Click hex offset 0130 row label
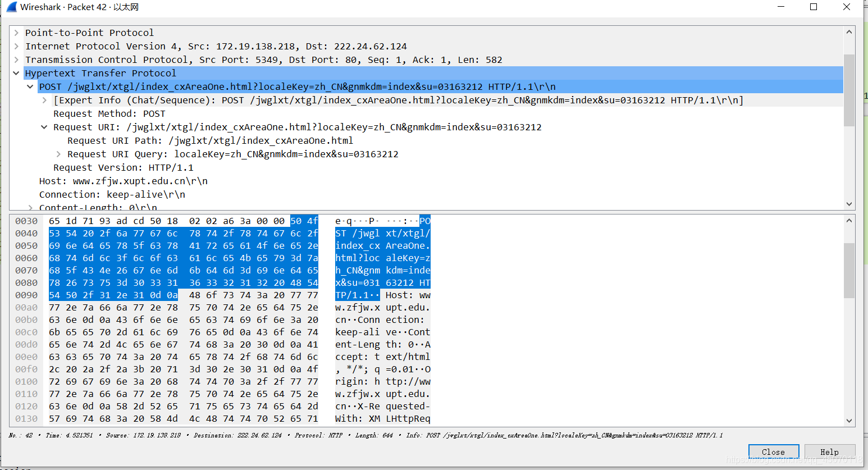The image size is (868, 470). click(26, 419)
